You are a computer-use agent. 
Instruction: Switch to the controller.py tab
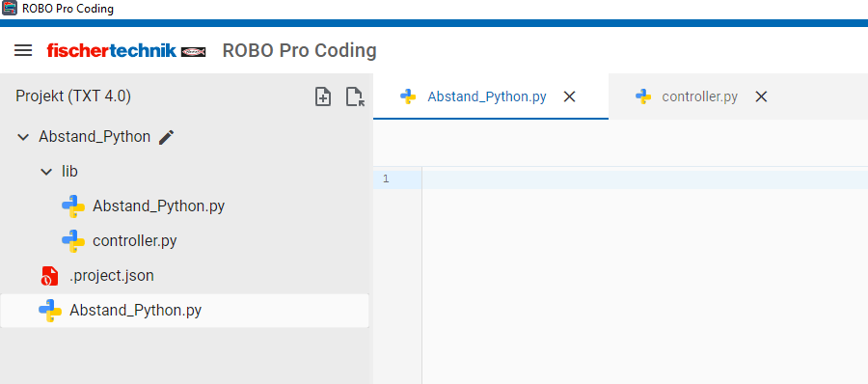tap(700, 97)
